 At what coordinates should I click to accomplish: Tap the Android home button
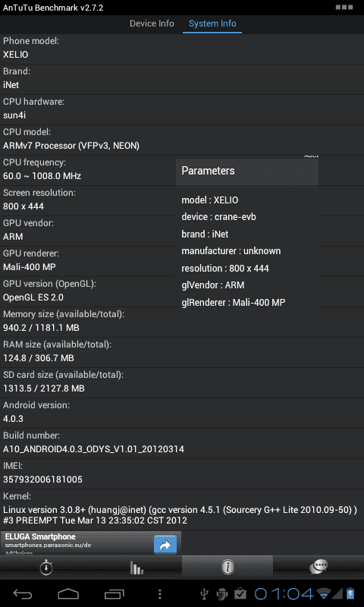68,593
